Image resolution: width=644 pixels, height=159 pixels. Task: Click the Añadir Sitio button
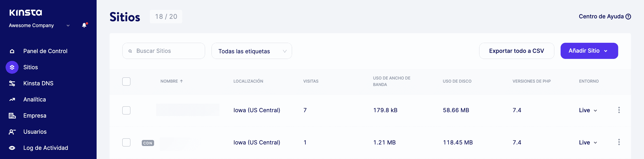[x=589, y=51]
